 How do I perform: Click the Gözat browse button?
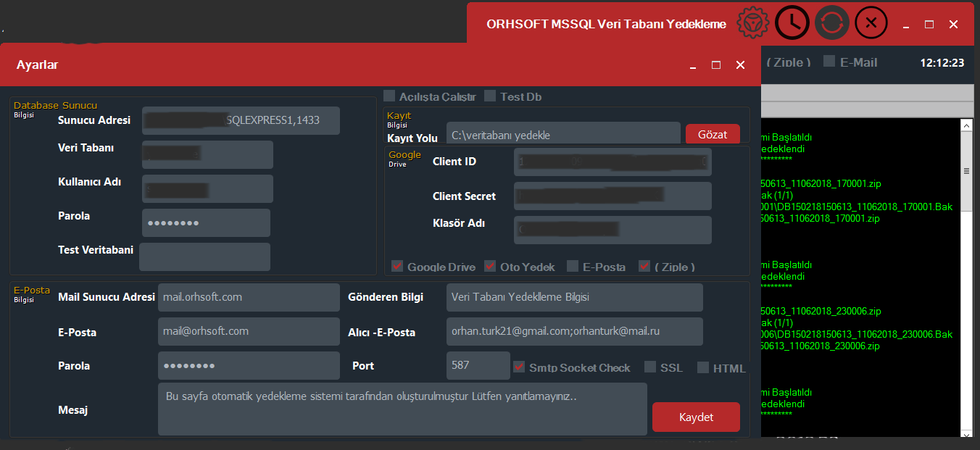[713, 134]
